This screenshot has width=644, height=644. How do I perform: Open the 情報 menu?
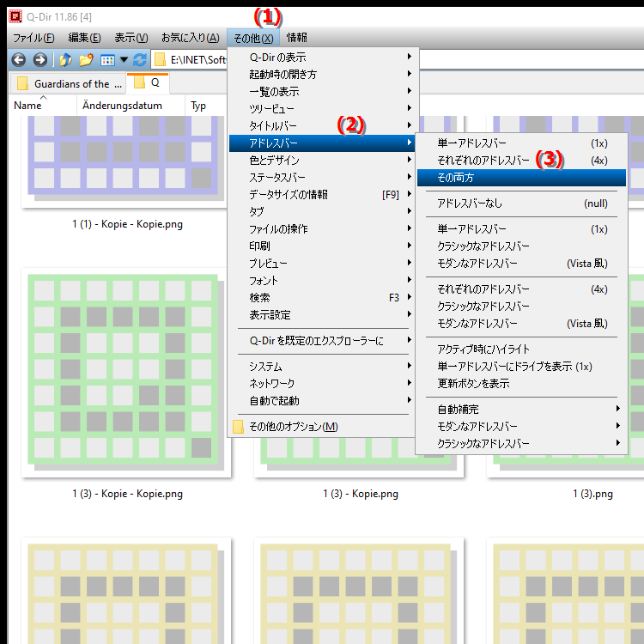click(x=296, y=38)
